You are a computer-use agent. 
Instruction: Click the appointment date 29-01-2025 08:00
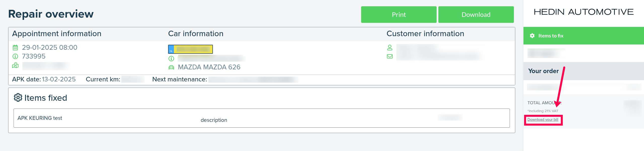[x=50, y=47]
